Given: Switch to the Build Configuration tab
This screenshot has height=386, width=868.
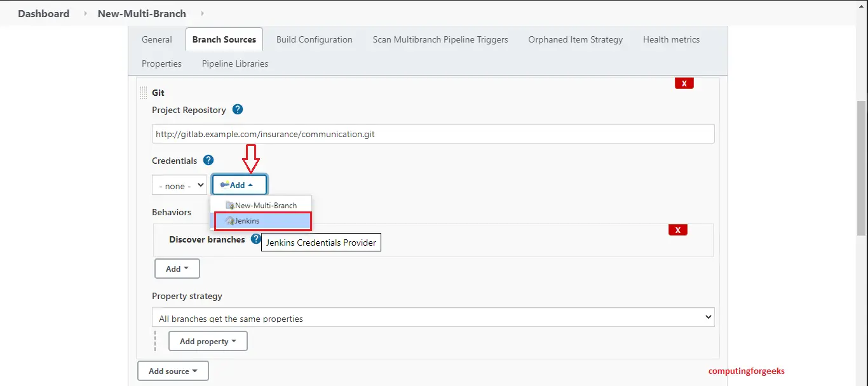Looking at the screenshot, I should [314, 39].
